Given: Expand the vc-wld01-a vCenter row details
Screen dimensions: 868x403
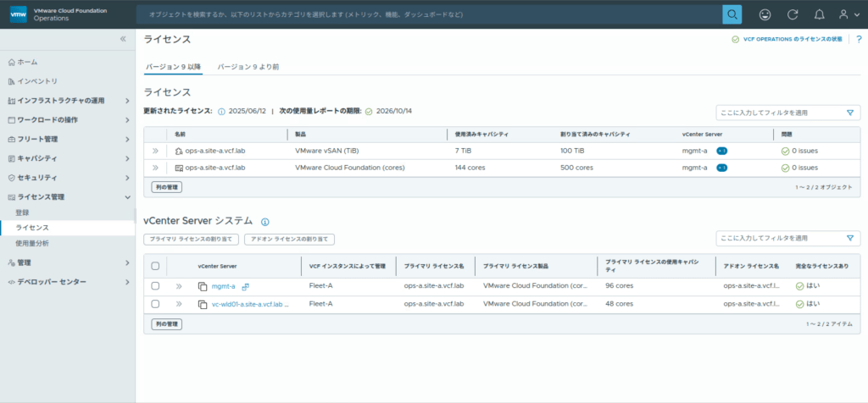Looking at the screenshot, I should [179, 304].
